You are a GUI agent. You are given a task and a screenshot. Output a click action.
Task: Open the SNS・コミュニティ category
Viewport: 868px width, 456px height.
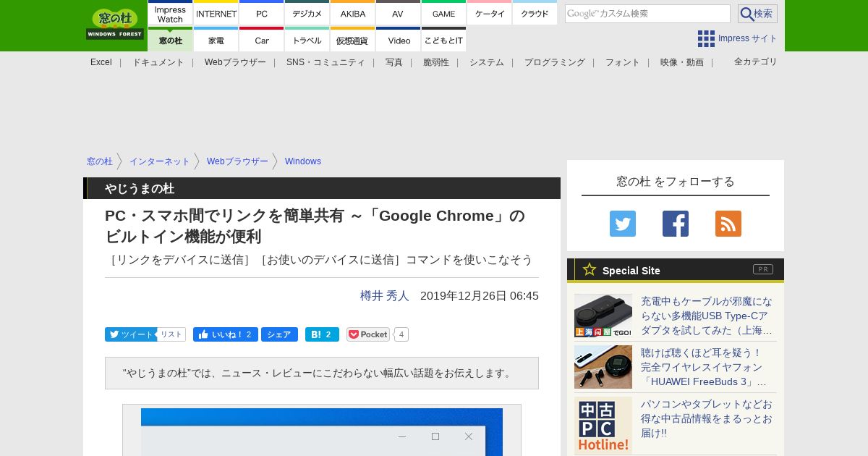point(325,62)
